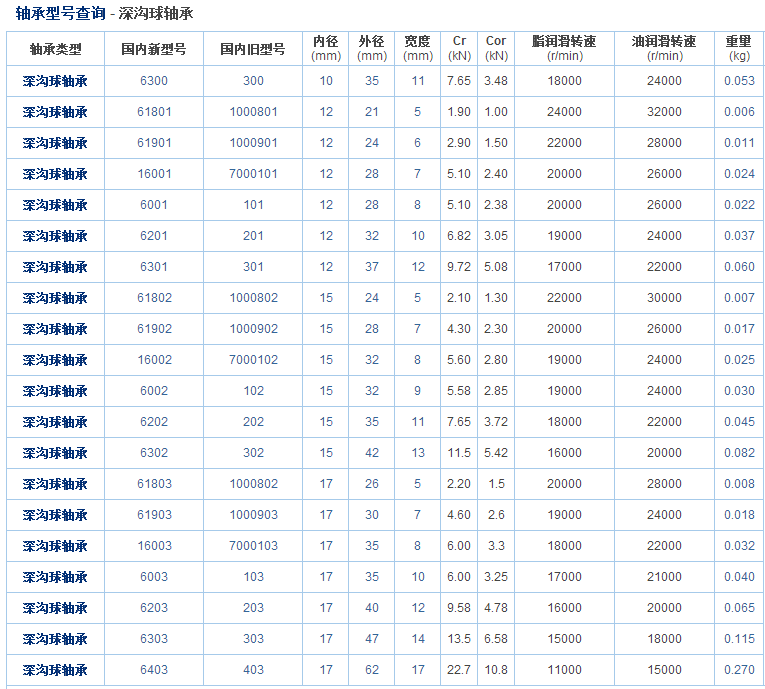Viewport: 765px width, 689px height.
Task: Select old model number 7000101
Action: click(253, 174)
